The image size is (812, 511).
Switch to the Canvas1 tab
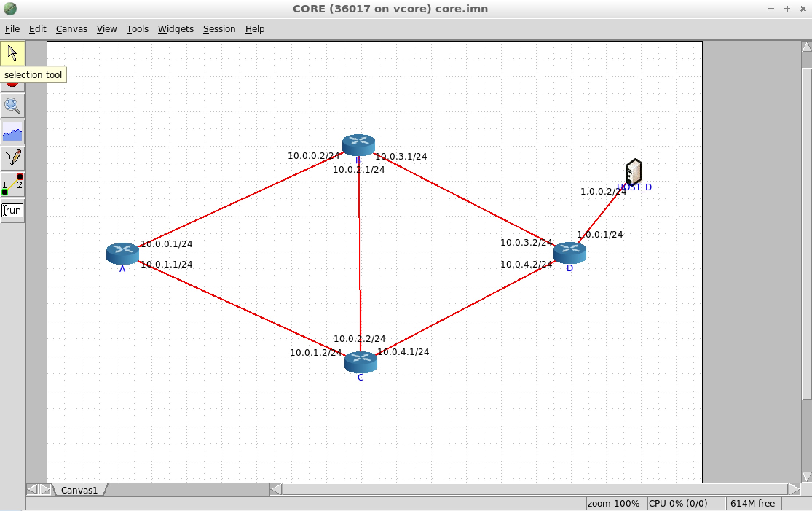click(x=79, y=490)
